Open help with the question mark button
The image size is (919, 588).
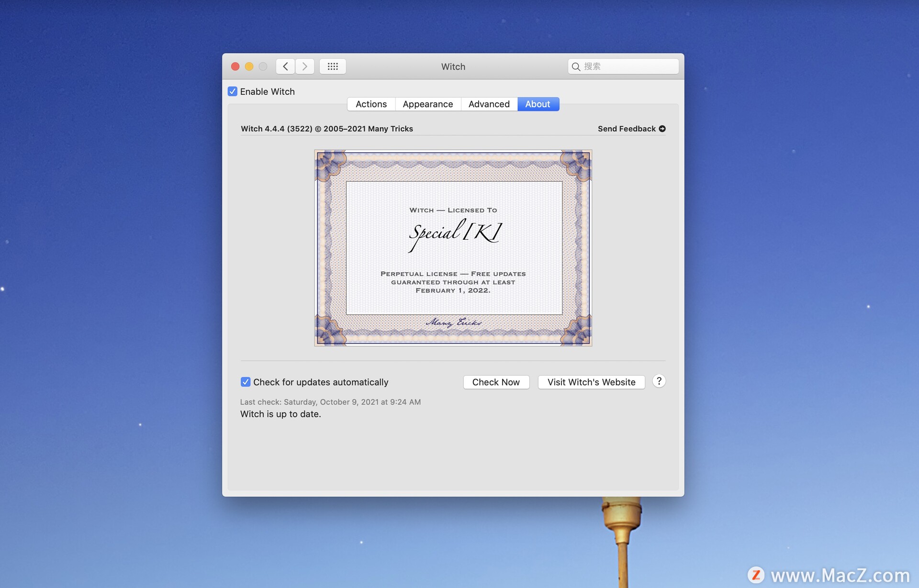(x=659, y=381)
